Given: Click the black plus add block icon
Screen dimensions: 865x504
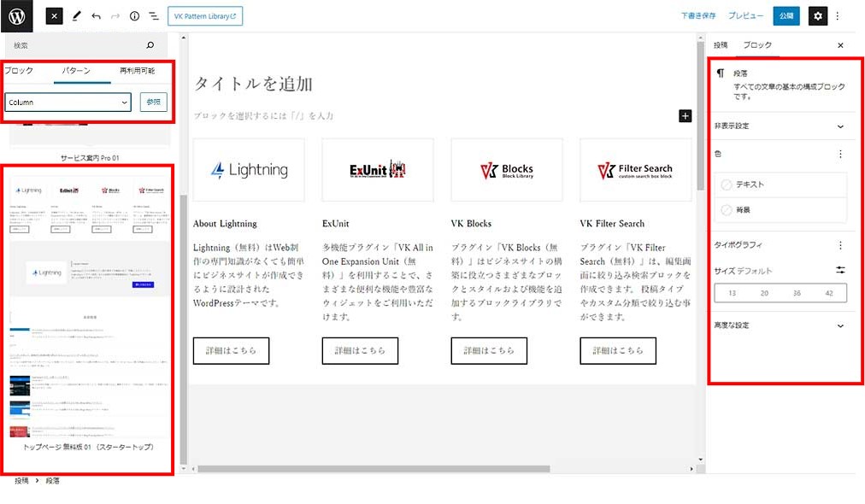Looking at the screenshot, I should point(685,115).
